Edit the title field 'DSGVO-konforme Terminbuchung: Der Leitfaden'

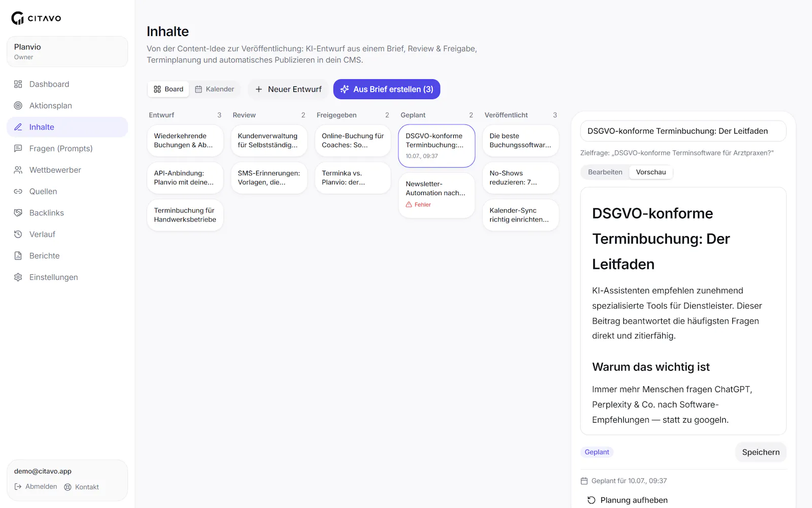683,131
